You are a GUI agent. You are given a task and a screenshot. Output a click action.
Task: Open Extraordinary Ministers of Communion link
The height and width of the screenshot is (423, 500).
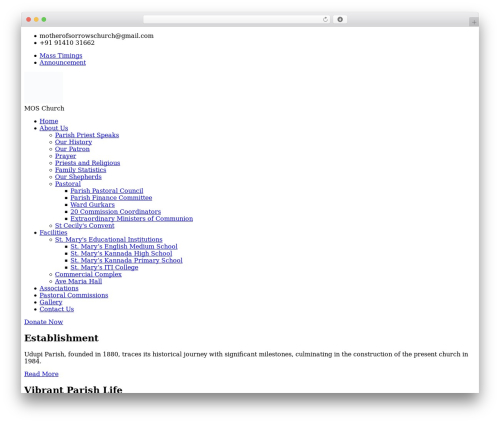(132, 219)
